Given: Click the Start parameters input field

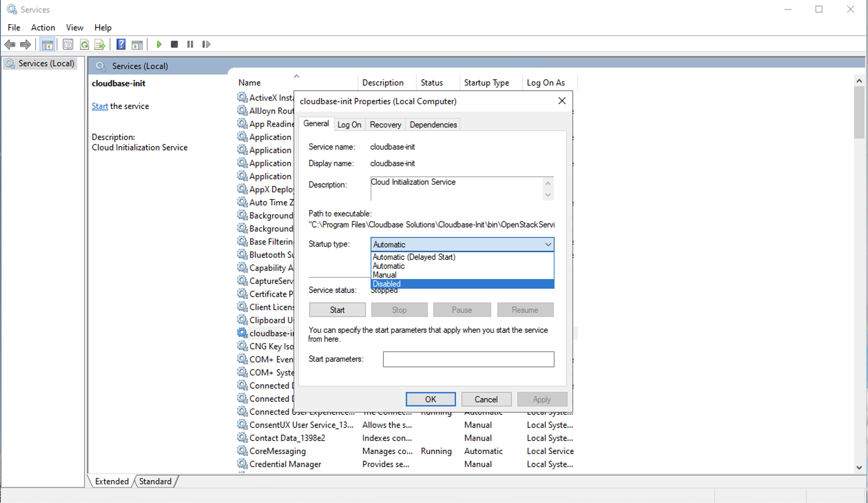Looking at the screenshot, I should (468, 359).
